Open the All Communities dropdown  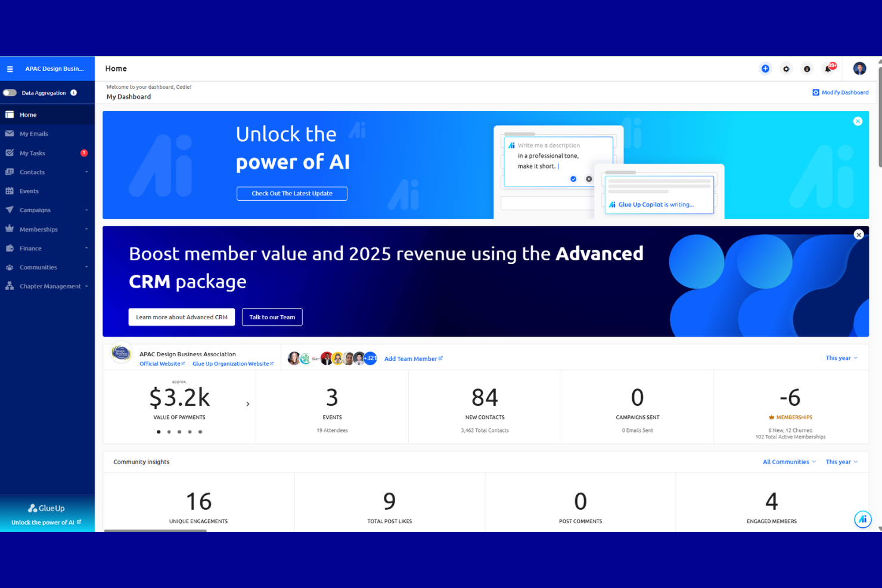790,462
